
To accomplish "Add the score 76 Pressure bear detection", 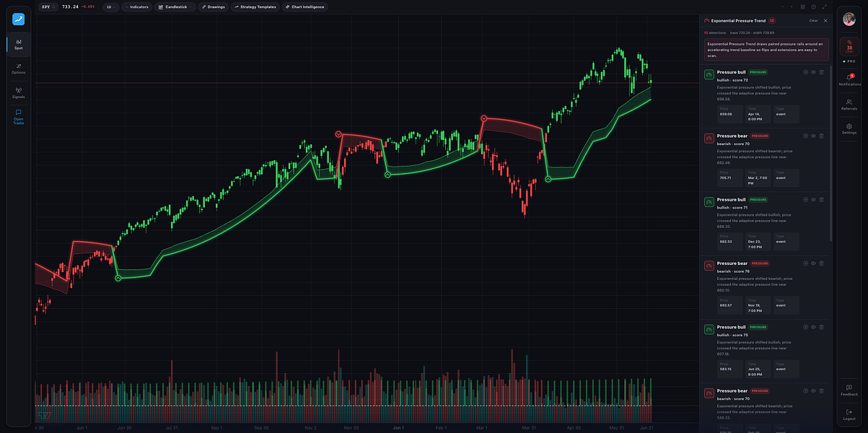I will point(805,263).
